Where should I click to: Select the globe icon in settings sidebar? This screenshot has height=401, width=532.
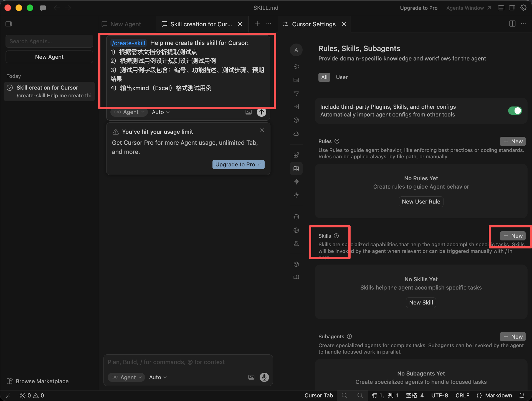296,230
